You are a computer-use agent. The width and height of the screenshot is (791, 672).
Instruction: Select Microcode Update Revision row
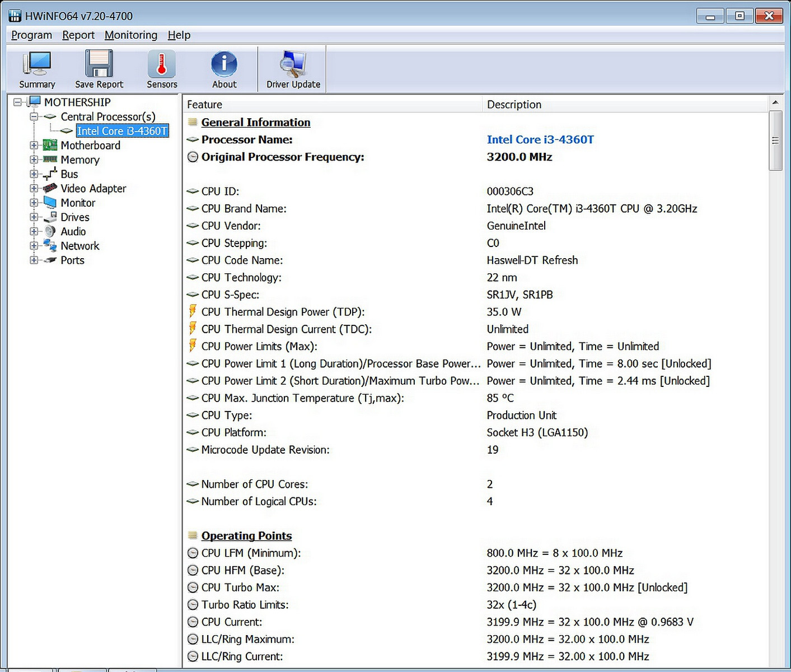click(476, 450)
